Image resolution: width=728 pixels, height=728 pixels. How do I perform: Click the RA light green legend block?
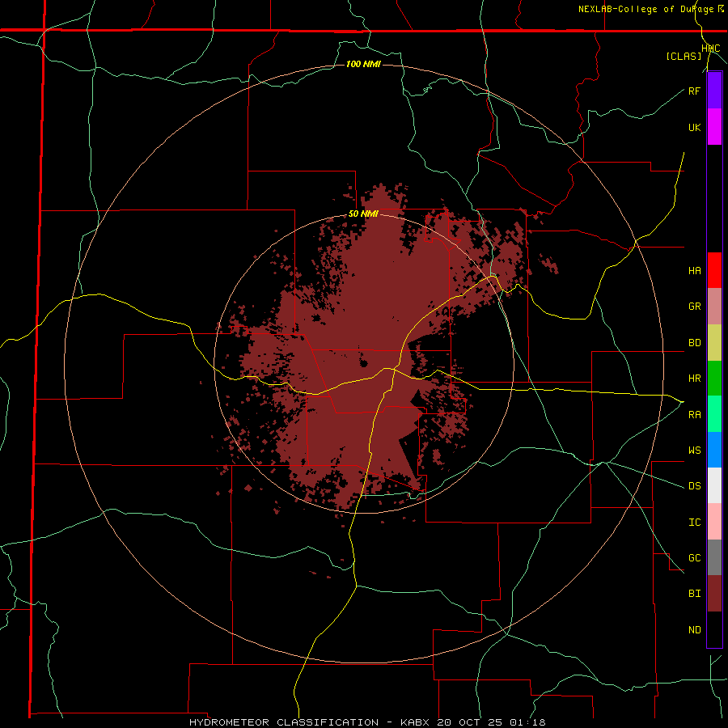coord(714,414)
